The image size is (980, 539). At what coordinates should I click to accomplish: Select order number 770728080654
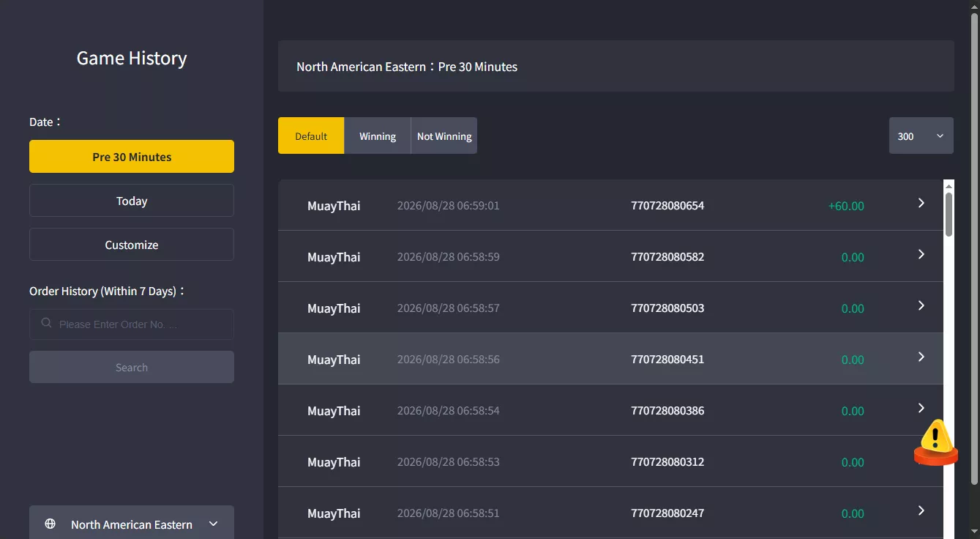[667, 206]
